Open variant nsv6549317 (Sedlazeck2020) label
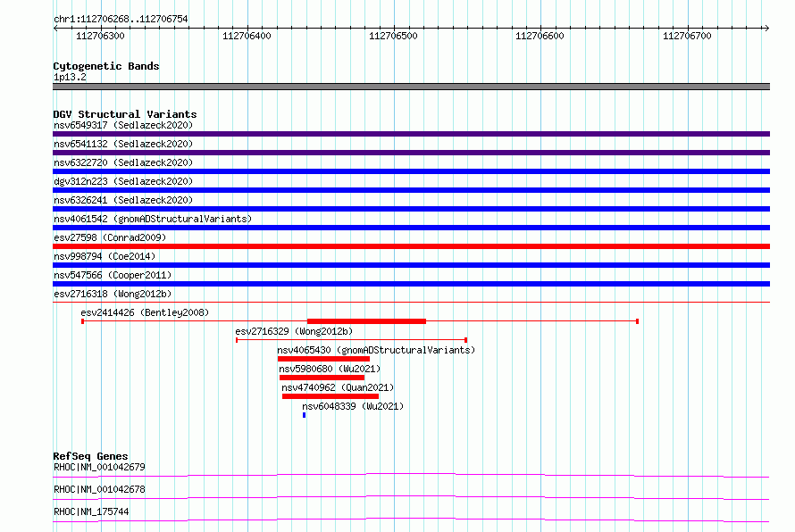 (x=123, y=125)
